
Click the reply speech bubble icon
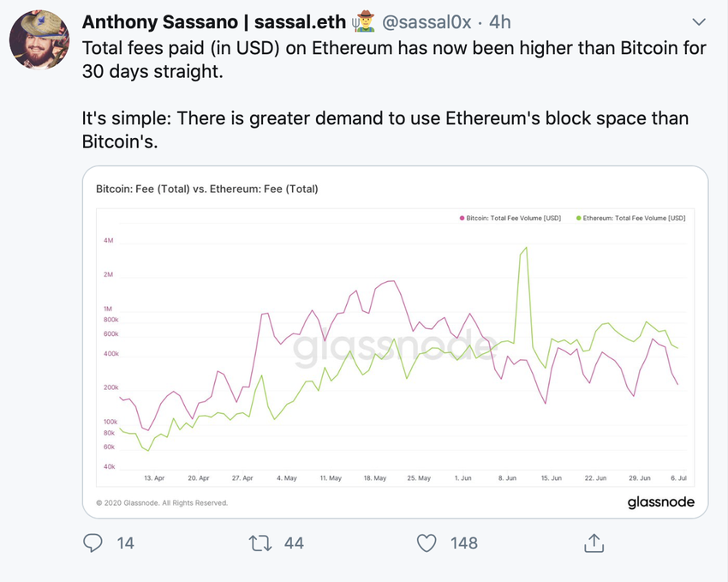click(x=93, y=543)
